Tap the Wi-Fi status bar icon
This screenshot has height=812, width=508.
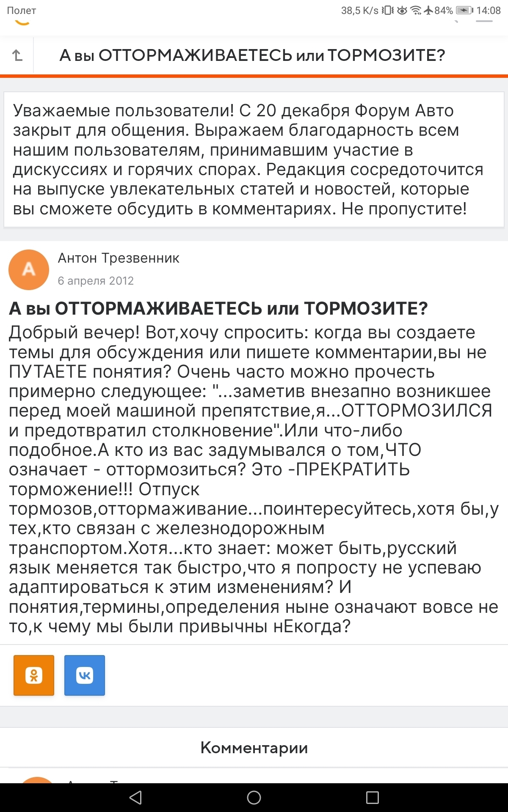coord(416,11)
